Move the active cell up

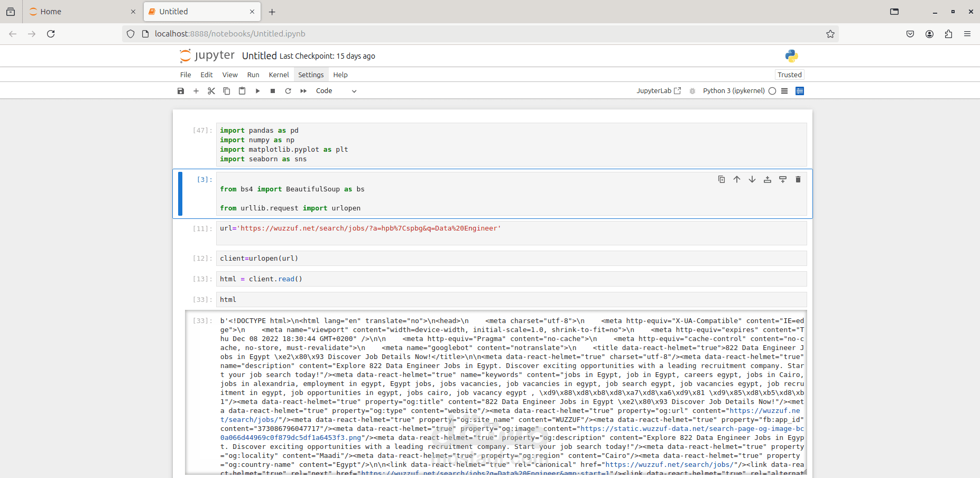point(737,179)
